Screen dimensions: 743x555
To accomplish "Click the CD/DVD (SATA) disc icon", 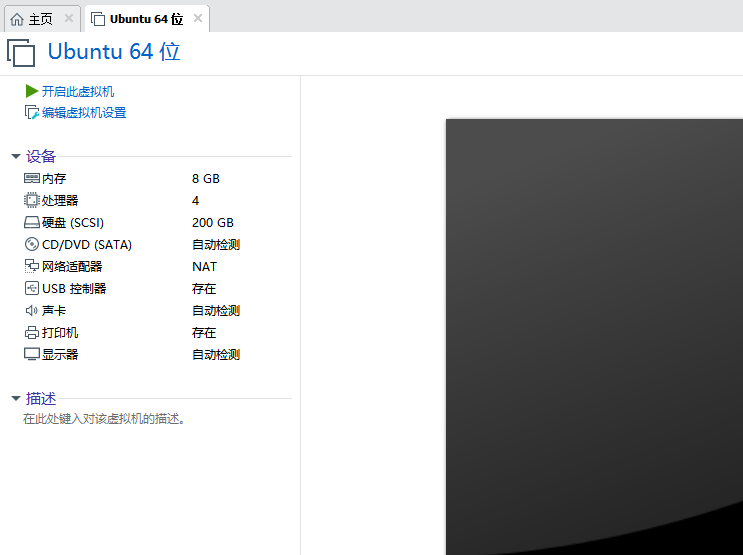I will (32, 245).
